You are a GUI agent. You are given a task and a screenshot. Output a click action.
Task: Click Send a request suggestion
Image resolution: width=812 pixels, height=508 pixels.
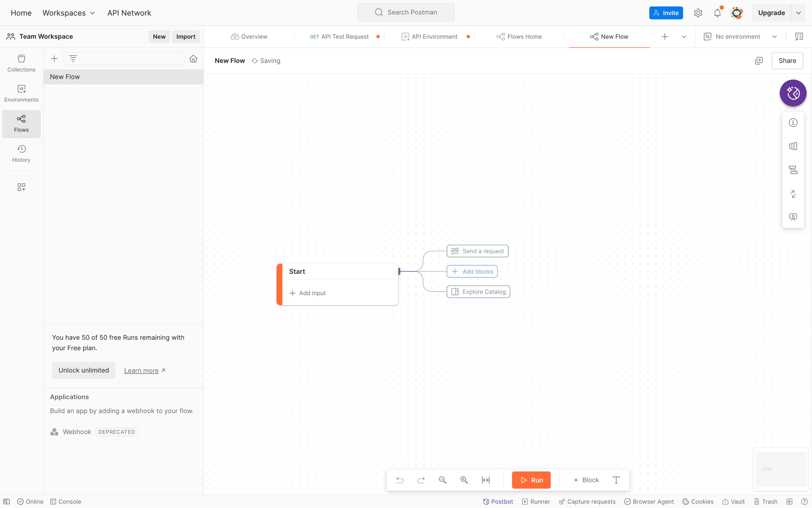pyautogui.click(x=477, y=251)
